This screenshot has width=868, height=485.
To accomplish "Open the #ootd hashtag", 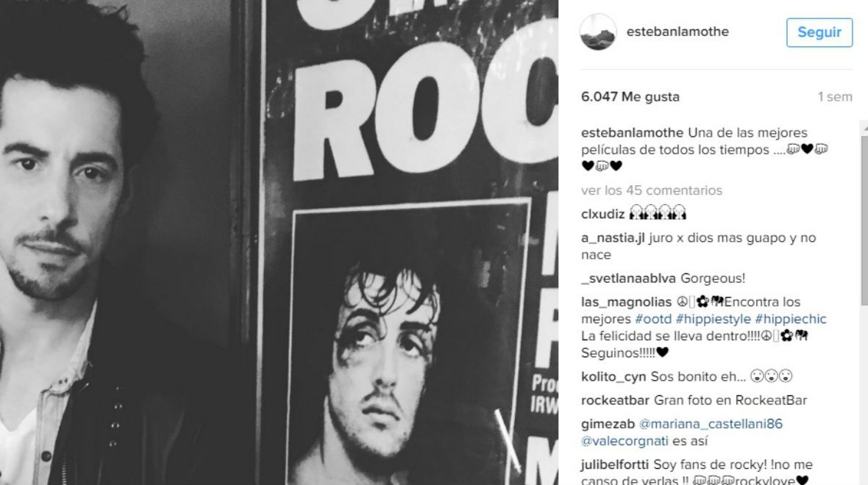I will [653, 319].
